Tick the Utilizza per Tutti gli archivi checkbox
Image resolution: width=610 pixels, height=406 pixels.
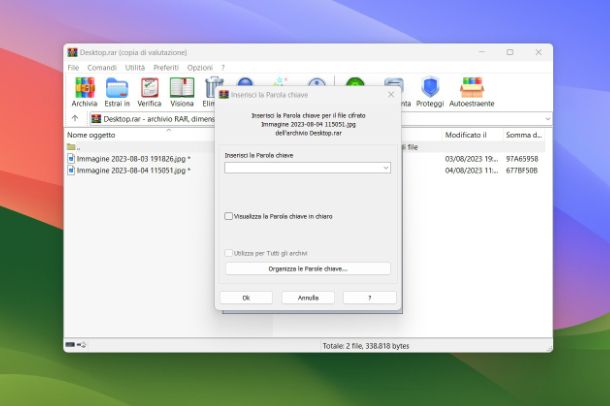click(x=228, y=253)
